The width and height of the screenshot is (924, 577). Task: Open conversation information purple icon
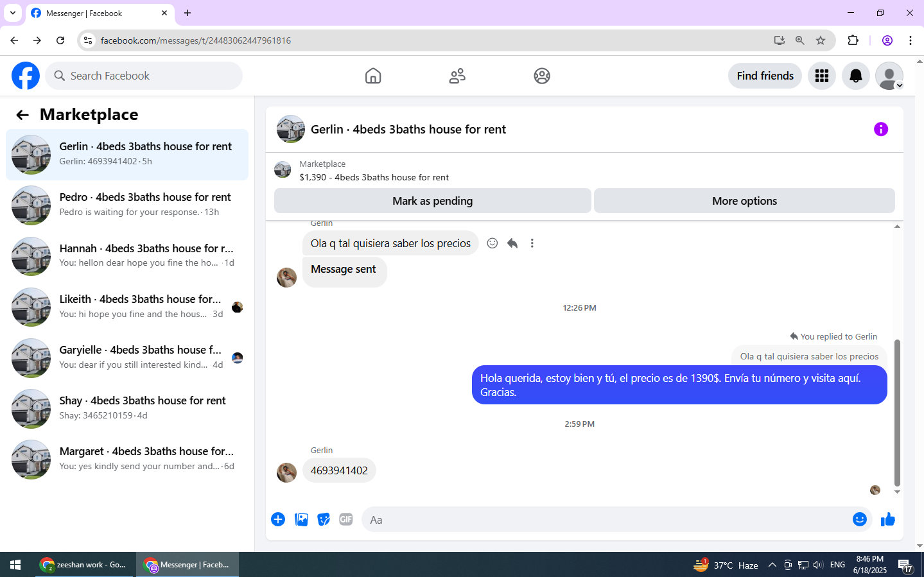coord(881,129)
